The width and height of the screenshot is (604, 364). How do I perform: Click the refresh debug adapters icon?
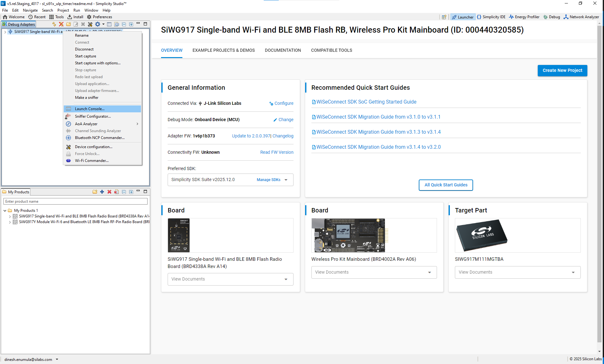point(54,24)
